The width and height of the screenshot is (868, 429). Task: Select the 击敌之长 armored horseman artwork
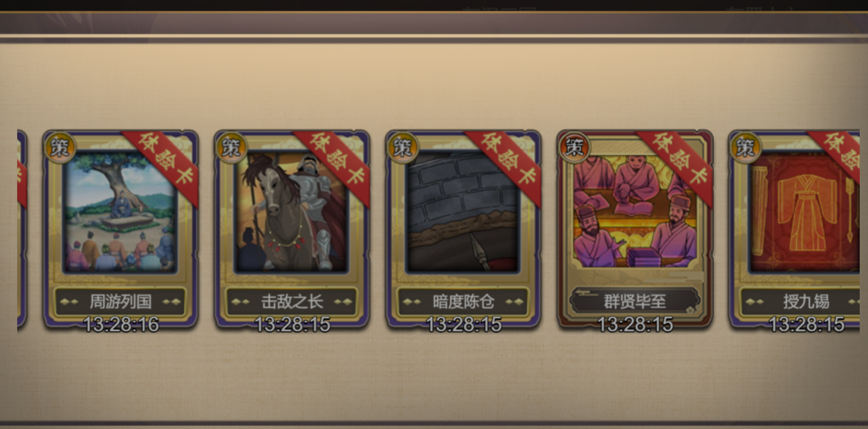[292, 212]
